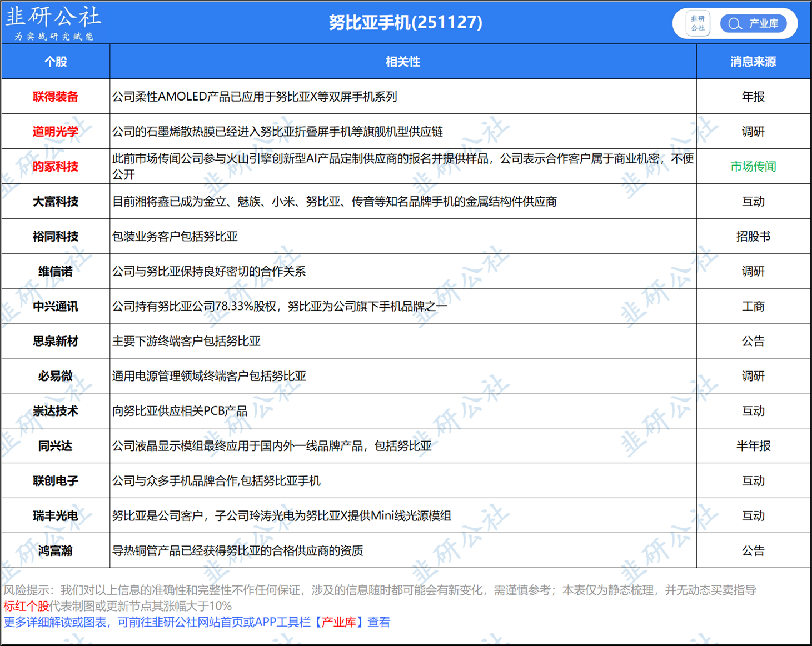812x646 pixels.
Task: Click the 韭研公社 logo at top left
Action: coord(53,22)
